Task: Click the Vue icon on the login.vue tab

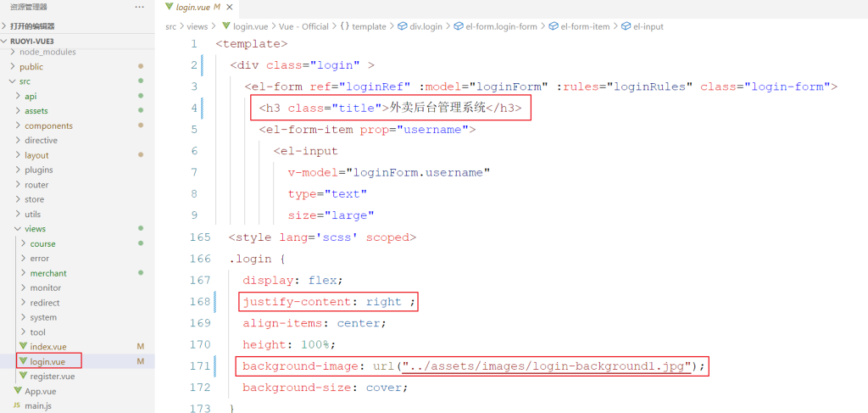Action: [170, 7]
